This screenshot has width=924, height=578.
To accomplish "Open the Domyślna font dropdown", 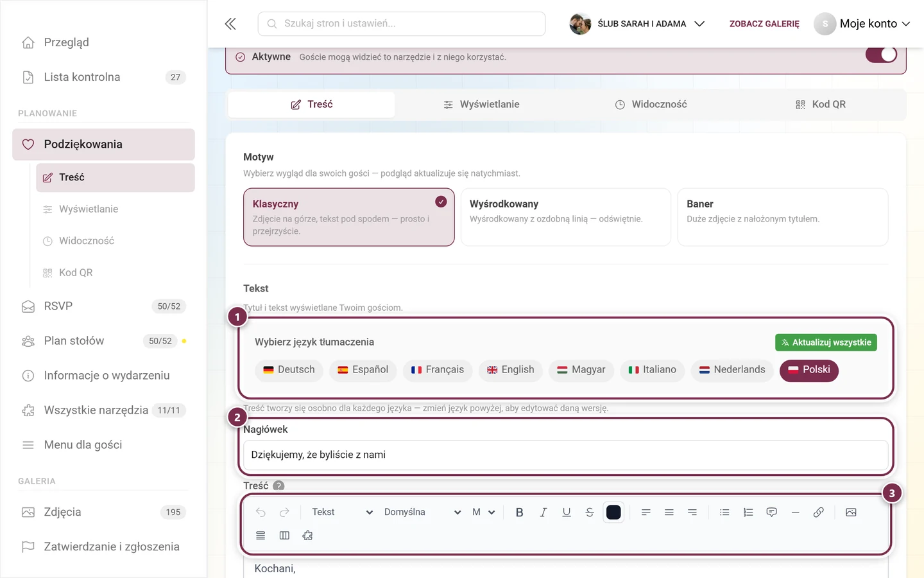I will [422, 512].
